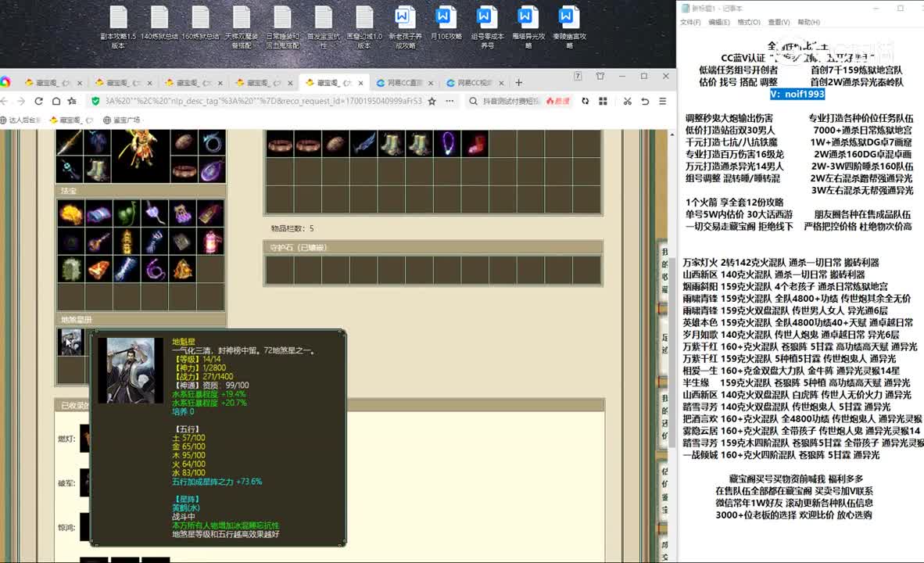924x563 pixels.
Task: Click the 守护石 (已镶嵌) section header
Action: (433, 248)
